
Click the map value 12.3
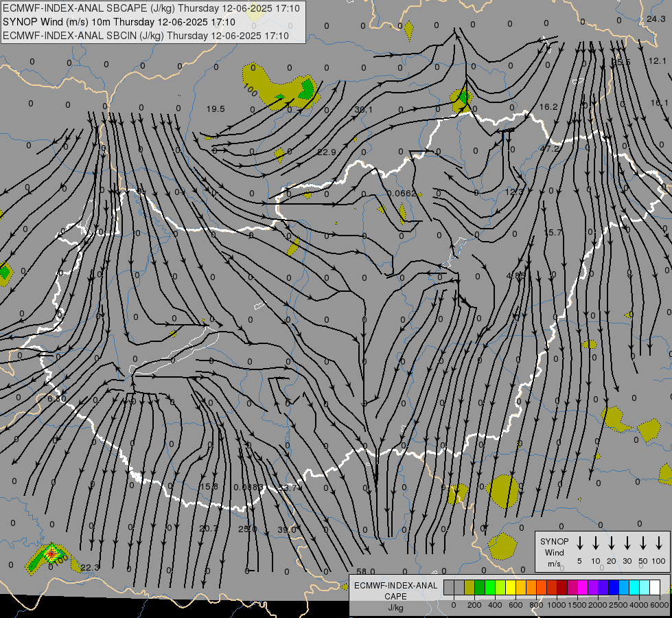(515, 192)
